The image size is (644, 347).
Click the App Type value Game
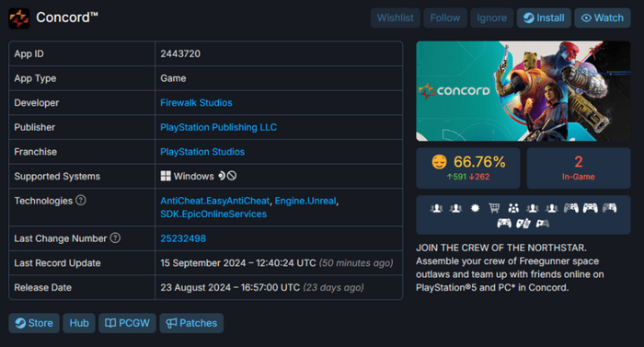pyautogui.click(x=173, y=78)
